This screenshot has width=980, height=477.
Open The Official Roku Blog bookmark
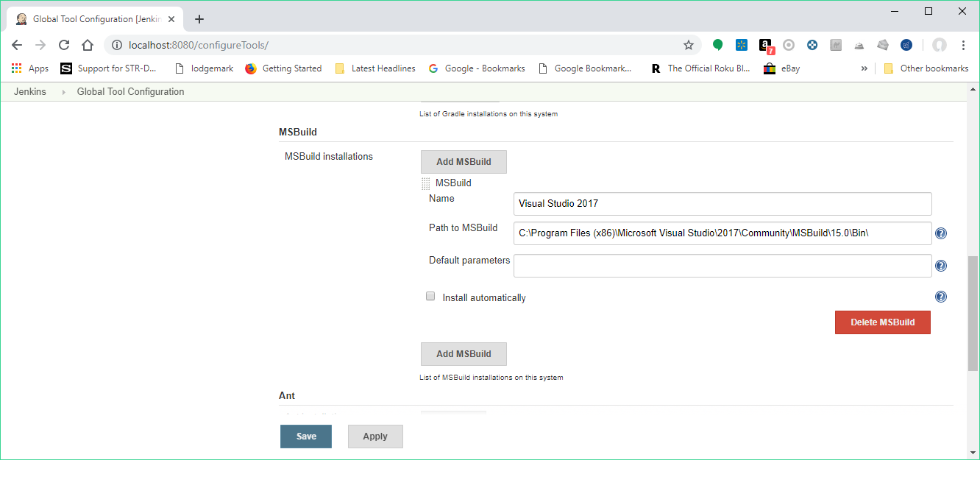pyautogui.click(x=700, y=68)
